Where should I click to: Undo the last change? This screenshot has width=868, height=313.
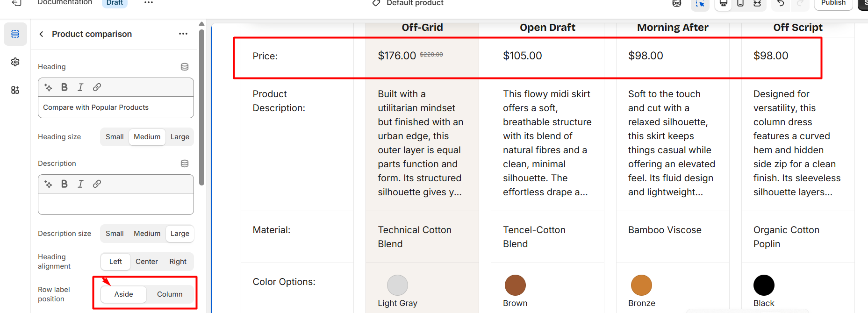781,3
